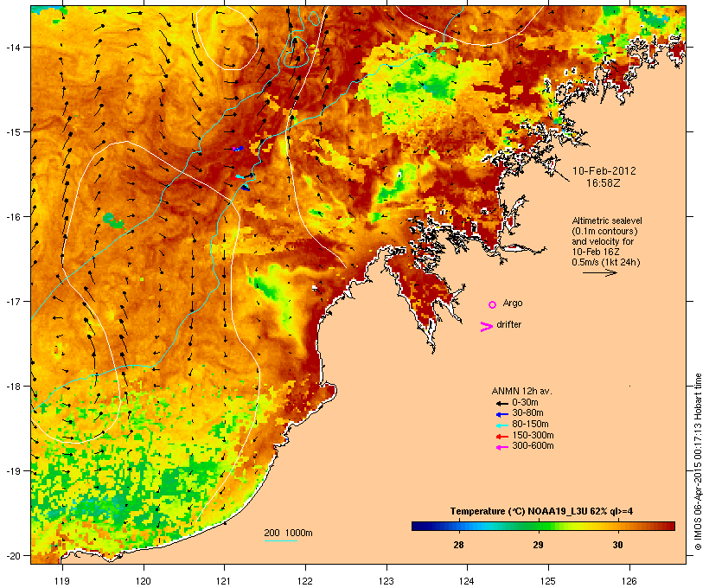Click the '300-600m' depth label

tap(533, 446)
